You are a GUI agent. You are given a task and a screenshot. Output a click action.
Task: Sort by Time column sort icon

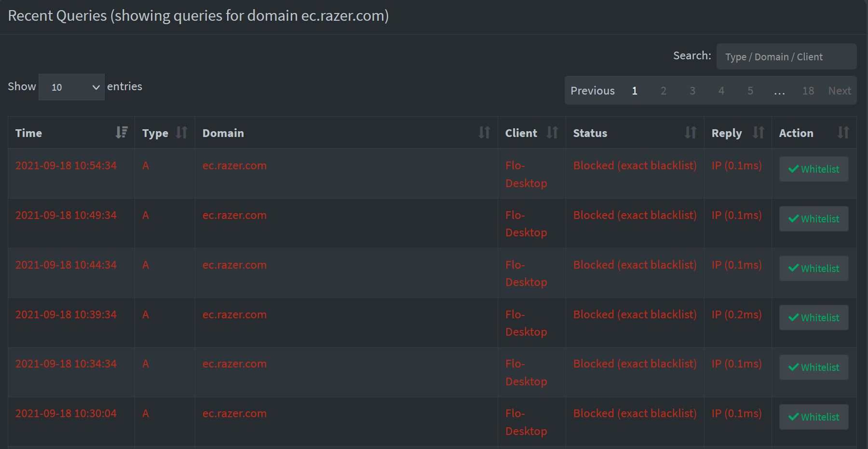[x=122, y=133]
